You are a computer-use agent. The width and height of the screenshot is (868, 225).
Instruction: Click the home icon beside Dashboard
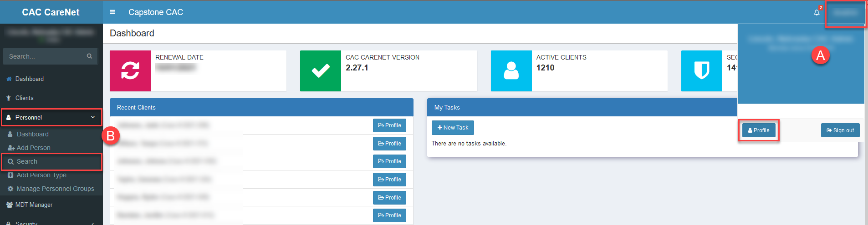[x=9, y=79]
